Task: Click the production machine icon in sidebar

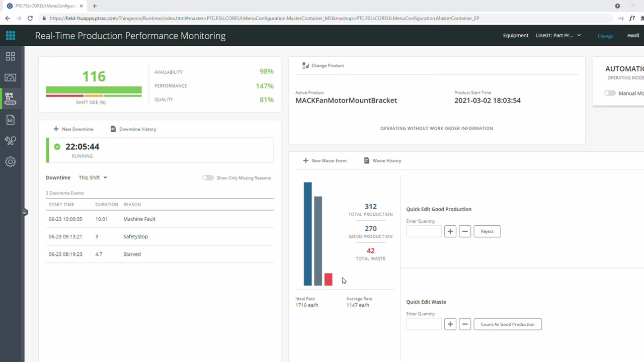Action: pos(10,99)
